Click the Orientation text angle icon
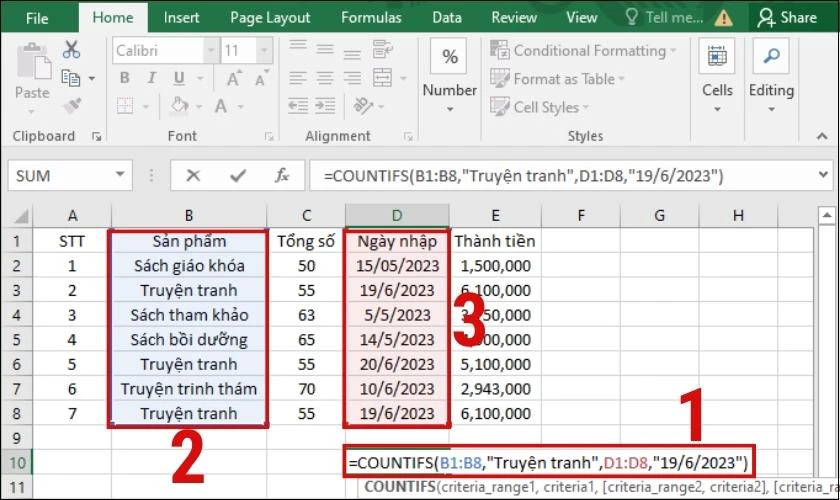This screenshot has height=500, width=840. [x=364, y=106]
